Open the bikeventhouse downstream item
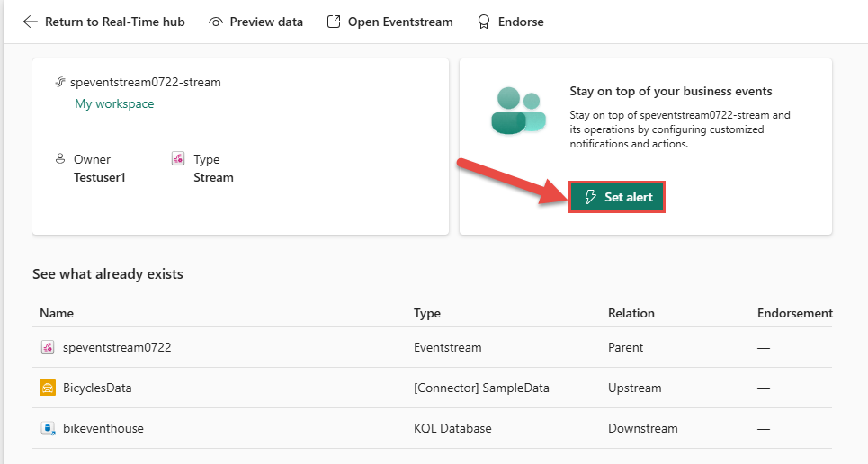Screen dimensions: 868x464 (x=103, y=428)
